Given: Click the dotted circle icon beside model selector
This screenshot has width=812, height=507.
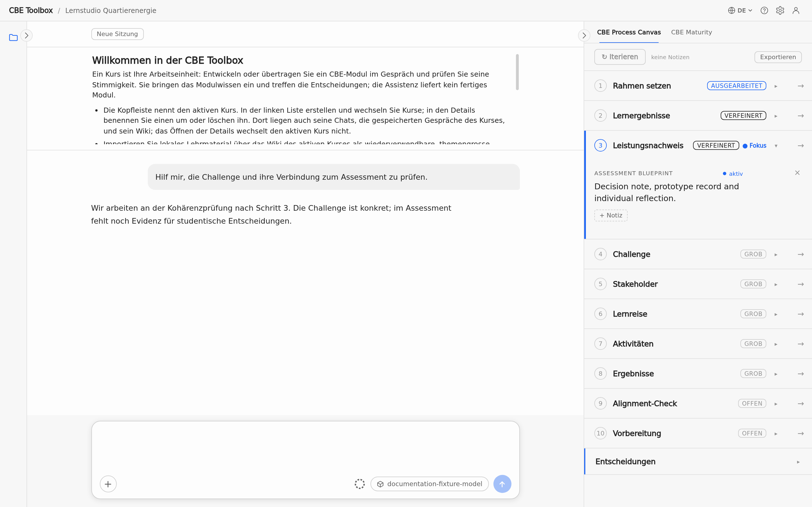Looking at the screenshot, I should pos(360,484).
